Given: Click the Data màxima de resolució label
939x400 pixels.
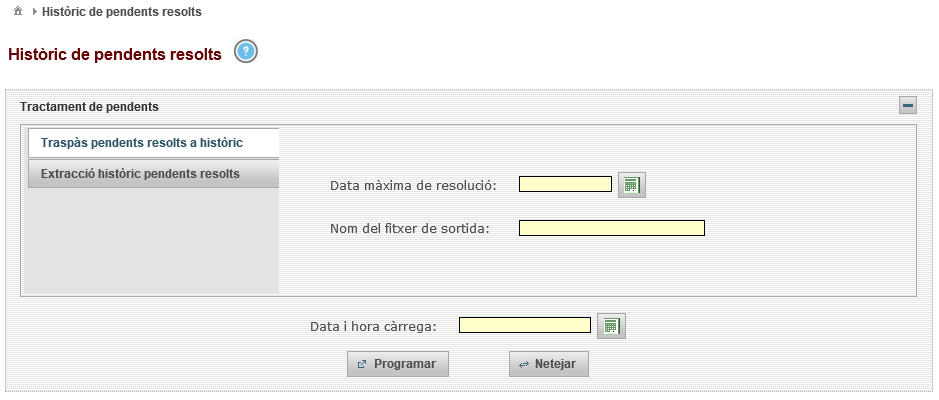Looking at the screenshot, I should pos(414,186).
